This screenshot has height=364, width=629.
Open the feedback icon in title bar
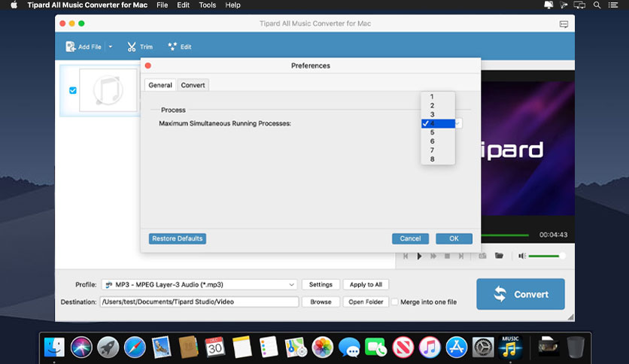564,24
